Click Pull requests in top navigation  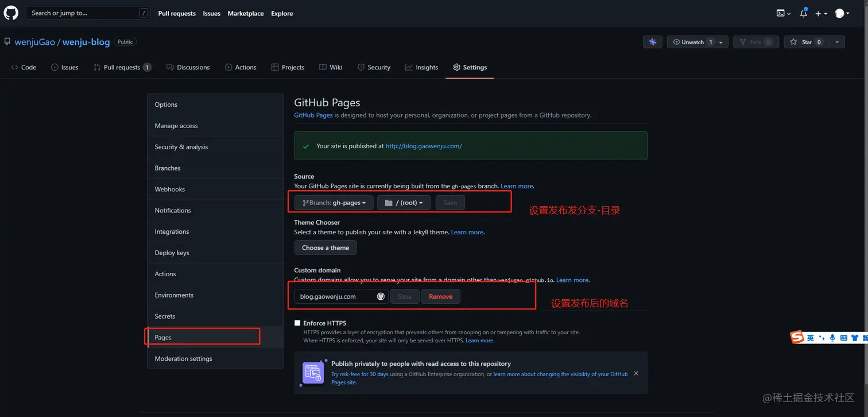point(177,13)
